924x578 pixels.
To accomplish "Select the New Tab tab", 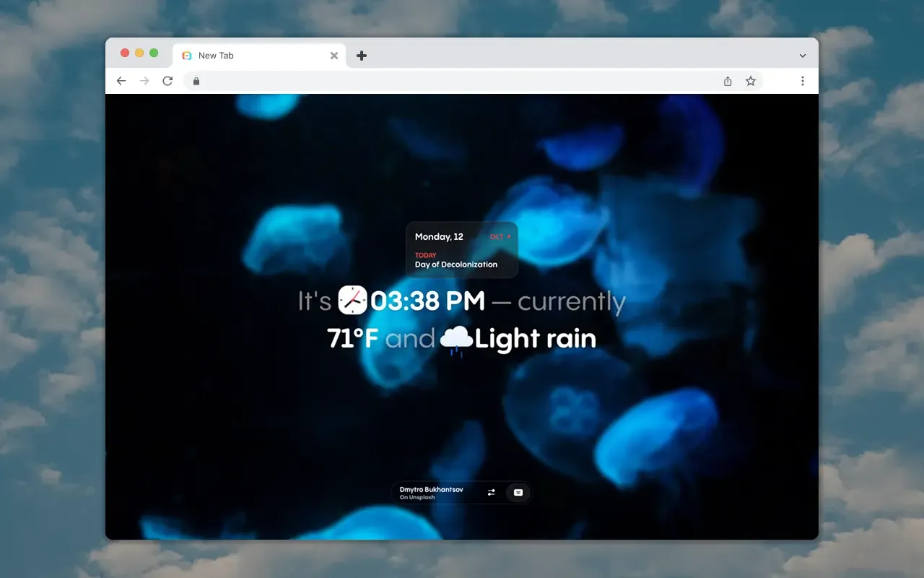I will tap(259, 56).
